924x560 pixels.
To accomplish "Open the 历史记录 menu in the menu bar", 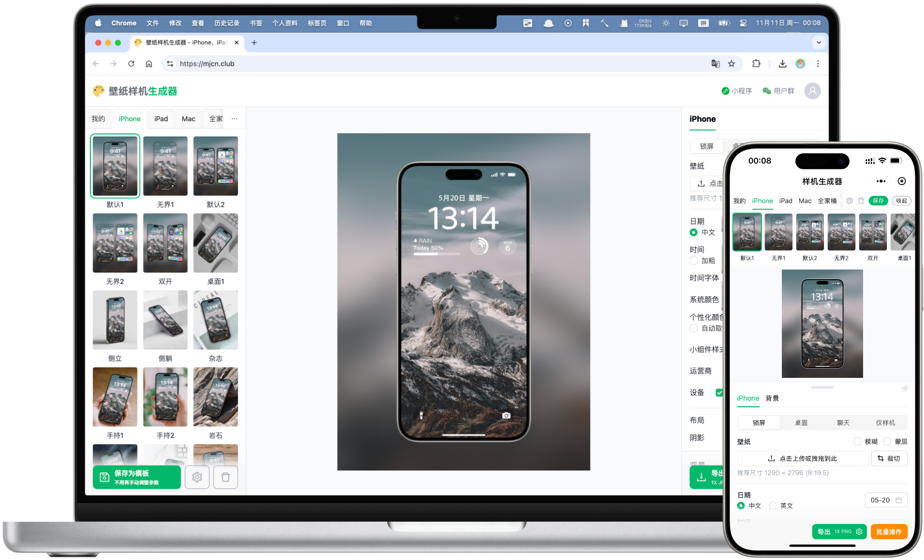I will (x=226, y=23).
